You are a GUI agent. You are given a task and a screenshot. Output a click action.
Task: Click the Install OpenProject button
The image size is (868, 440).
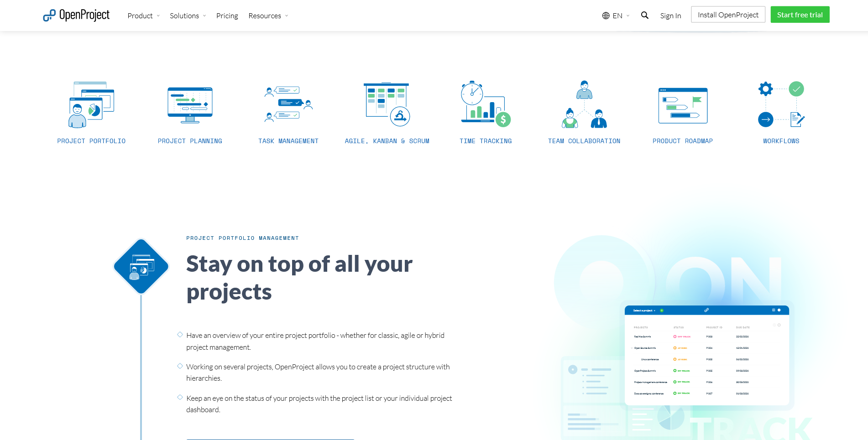pyautogui.click(x=728, y=15)
